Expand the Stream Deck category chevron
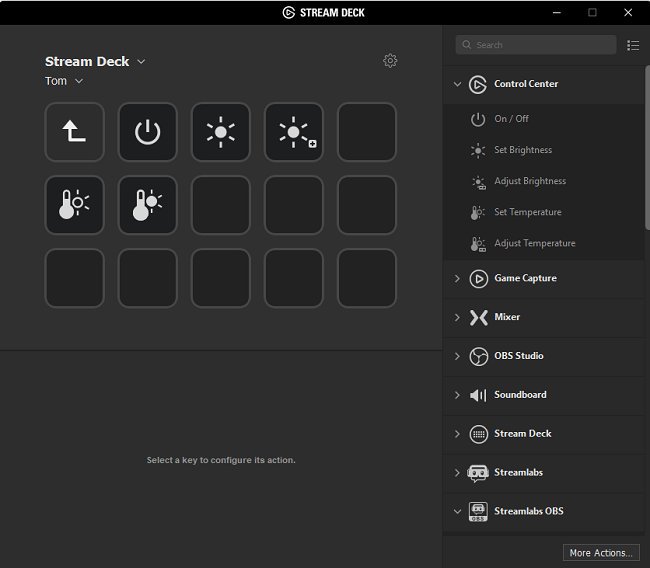650x568 pixels. tap(457, 434)
